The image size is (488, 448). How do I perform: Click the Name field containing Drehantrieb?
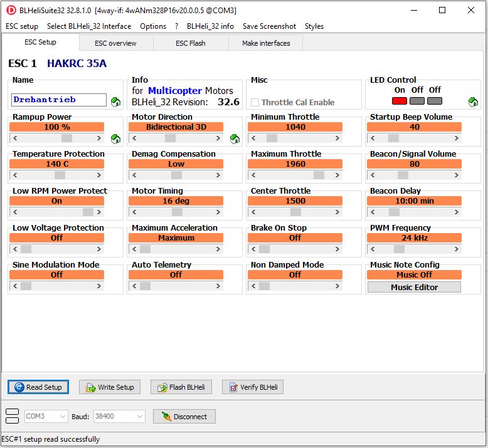[59, 100]
